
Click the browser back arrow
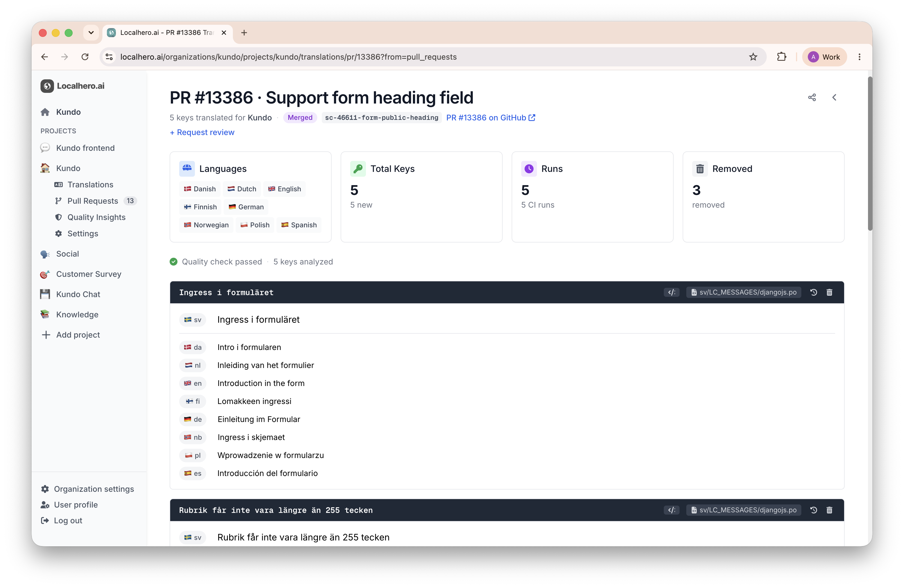pos(44,57)
